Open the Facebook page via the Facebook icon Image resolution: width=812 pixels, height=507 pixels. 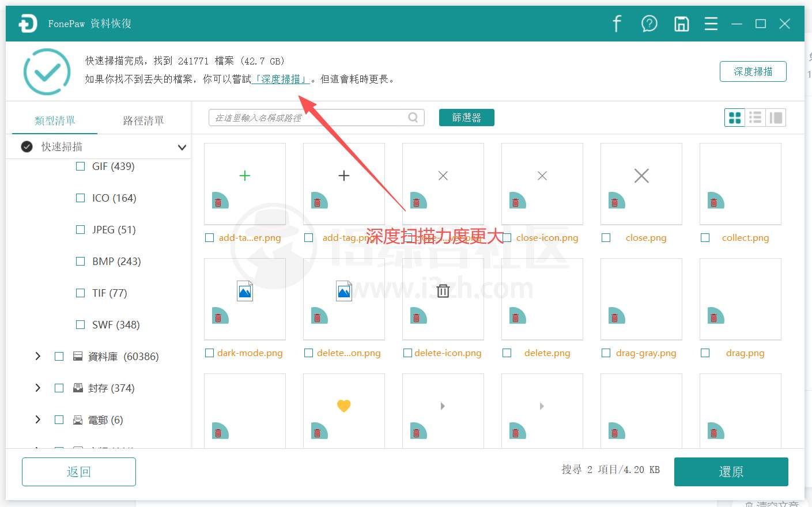click(617, 24)
